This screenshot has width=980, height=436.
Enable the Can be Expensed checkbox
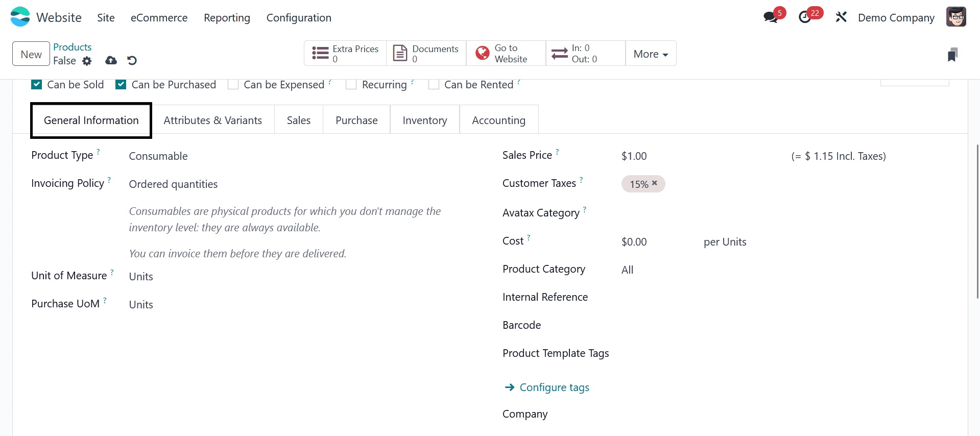(x=233, y=85)
